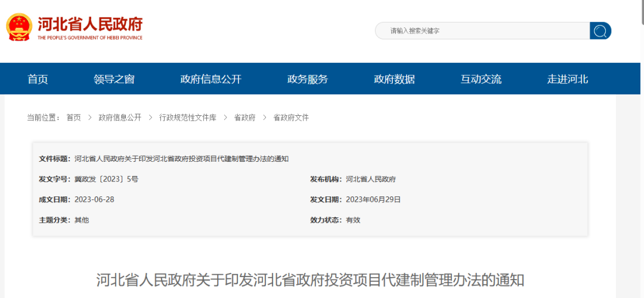Select the 成文日期 value 2023-06-28

[94, 199]
